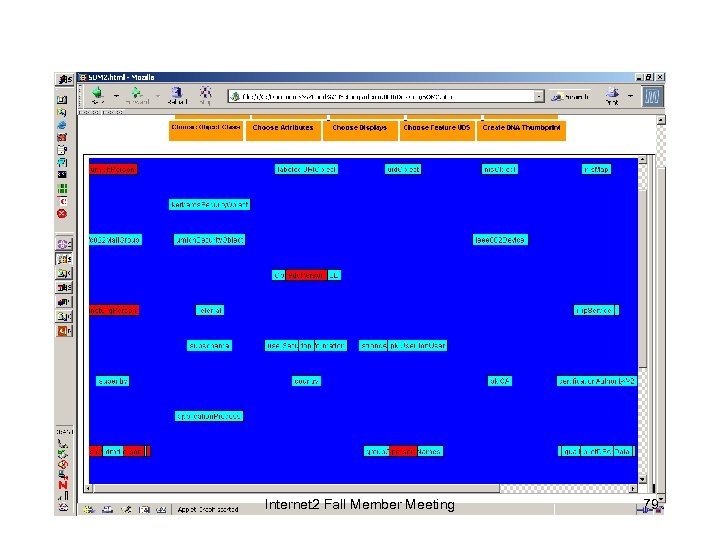Viewport: 720px width, 540px height.
Task: Select the pkiCA class box
Action: pyautogui.click(x=500, y=381)
